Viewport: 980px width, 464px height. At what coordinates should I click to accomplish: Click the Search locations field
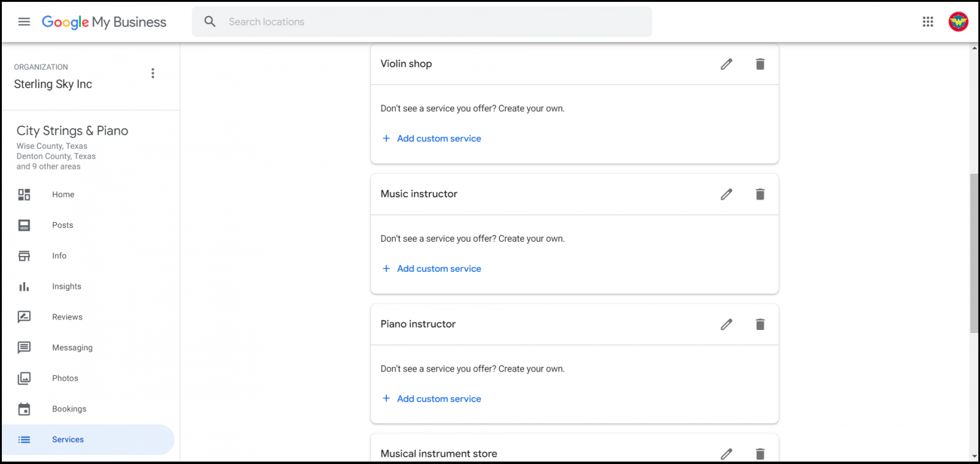click(422, 22)
